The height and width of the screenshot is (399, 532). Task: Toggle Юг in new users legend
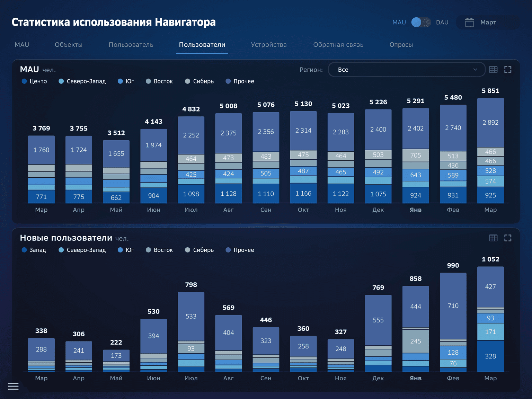click(x=126, y=250)
